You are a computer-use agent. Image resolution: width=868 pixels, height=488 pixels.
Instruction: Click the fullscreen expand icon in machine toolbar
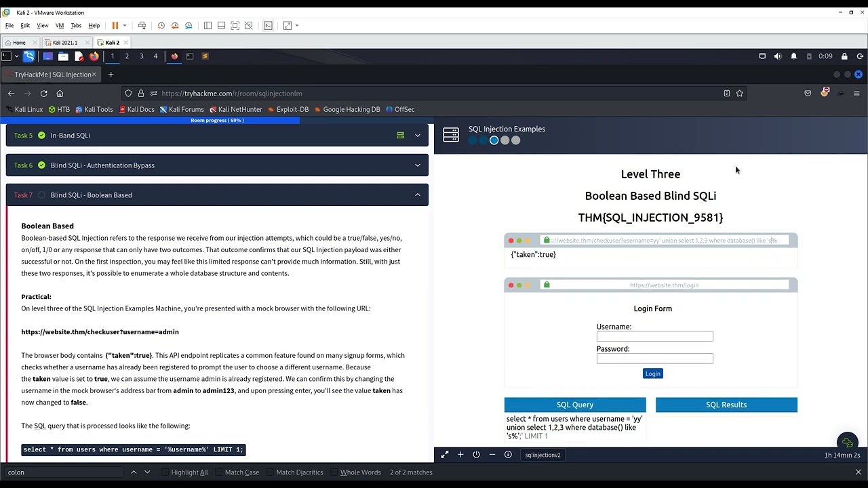444,455
